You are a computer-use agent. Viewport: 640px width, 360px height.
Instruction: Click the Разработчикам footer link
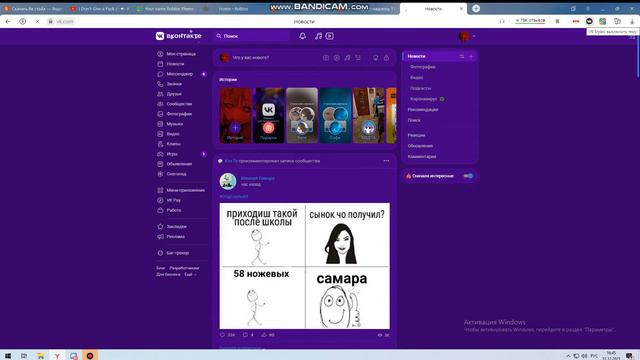184,268
